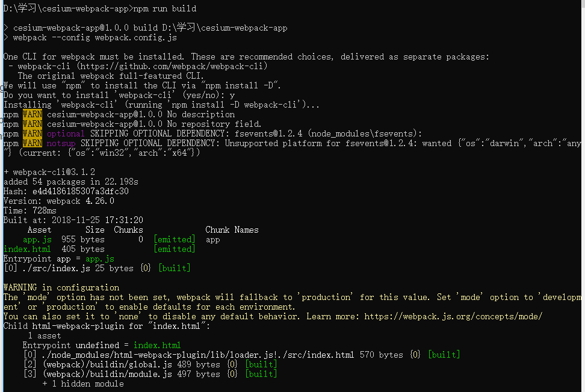Click the purple 'optional' warning label

coord(66,133)
